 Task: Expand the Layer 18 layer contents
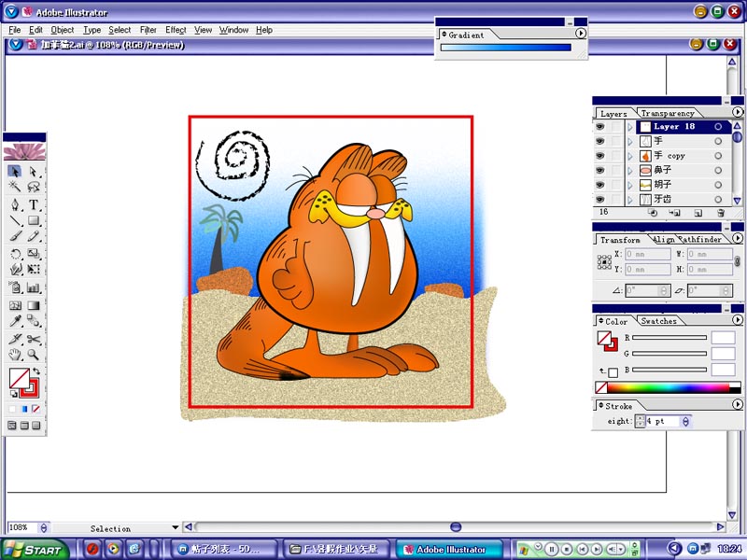[630, 127]
